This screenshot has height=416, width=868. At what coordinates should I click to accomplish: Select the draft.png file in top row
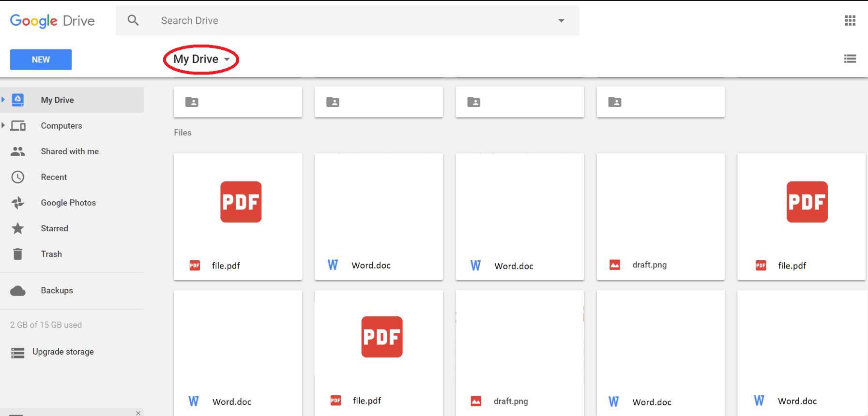[660, 216]
